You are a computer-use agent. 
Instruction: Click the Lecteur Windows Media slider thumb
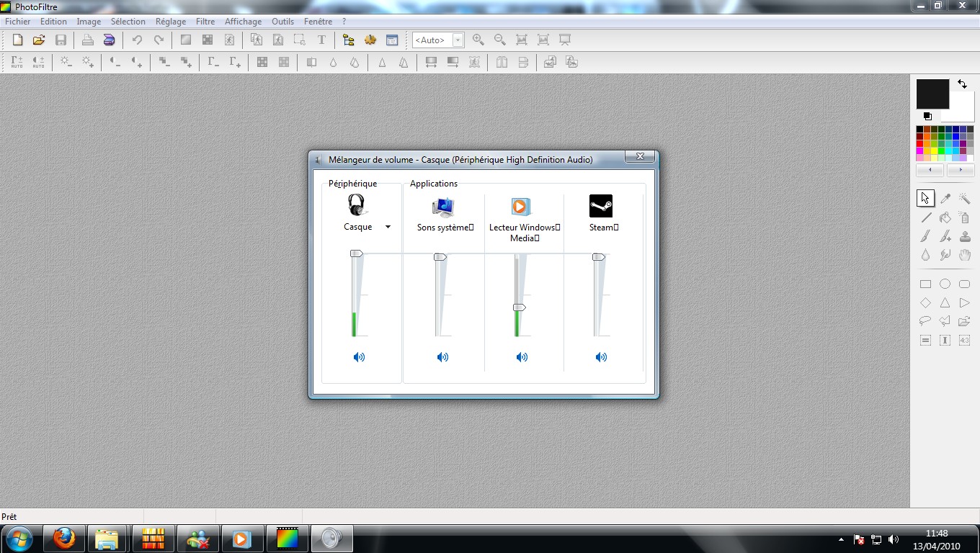(x=519, y=307)
